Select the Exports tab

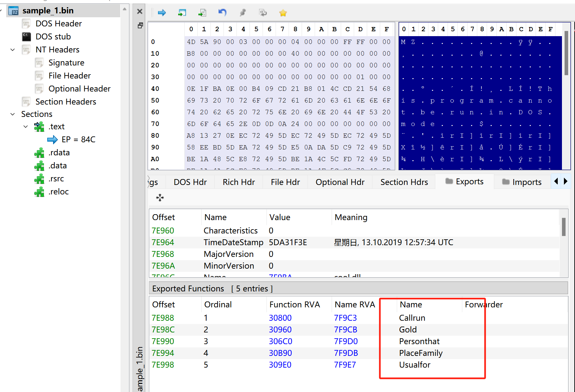click(x=465, y=181)
